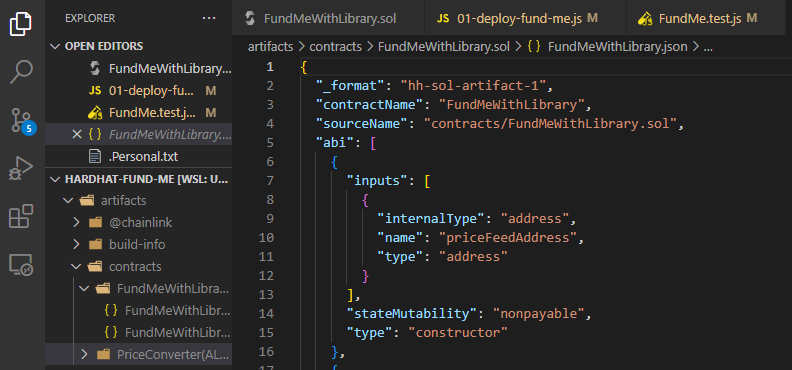Click line number 1 in gutter
792x370 pixels.
270,67
